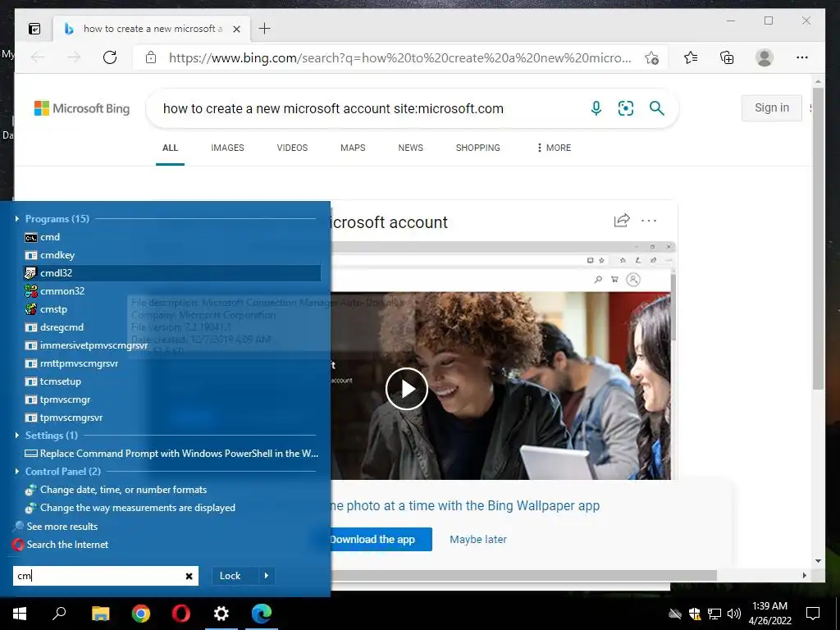Open taskbar search magnifier

(x=59, y=614)
